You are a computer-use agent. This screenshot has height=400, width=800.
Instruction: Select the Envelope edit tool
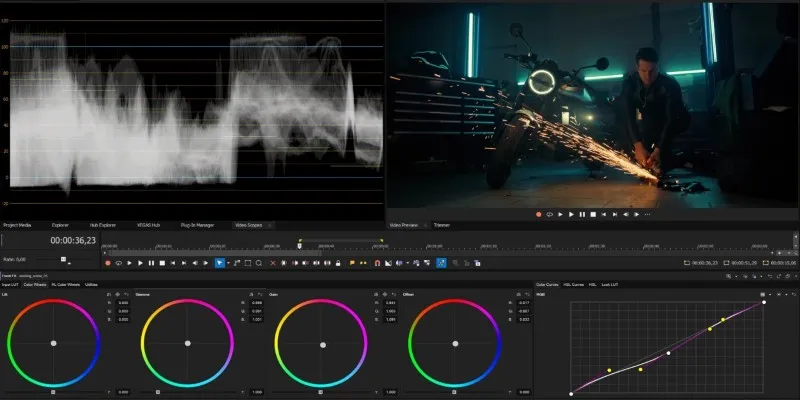pyautogui.click(x=237, y=263)
